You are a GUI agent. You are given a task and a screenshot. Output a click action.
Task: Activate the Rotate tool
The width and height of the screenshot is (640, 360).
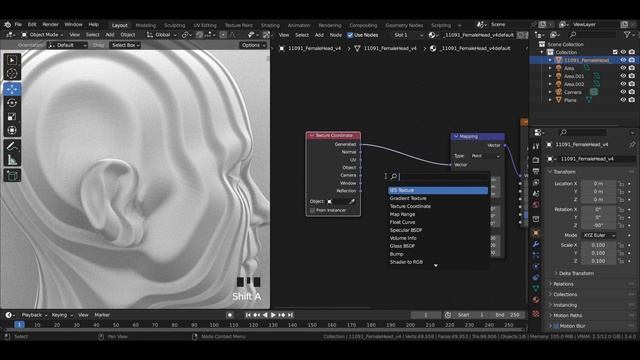[x=12, y=103]
